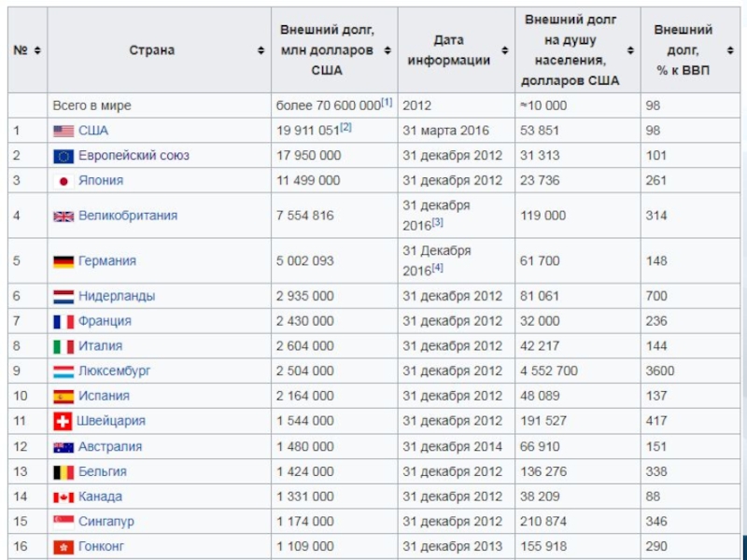Open the Люксембург country link

(115, 371)
